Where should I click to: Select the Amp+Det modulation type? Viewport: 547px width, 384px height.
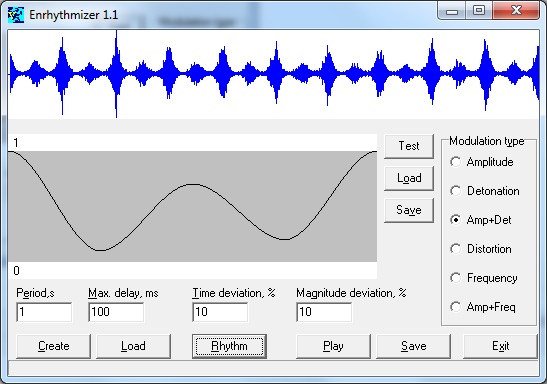pos(481,220)
